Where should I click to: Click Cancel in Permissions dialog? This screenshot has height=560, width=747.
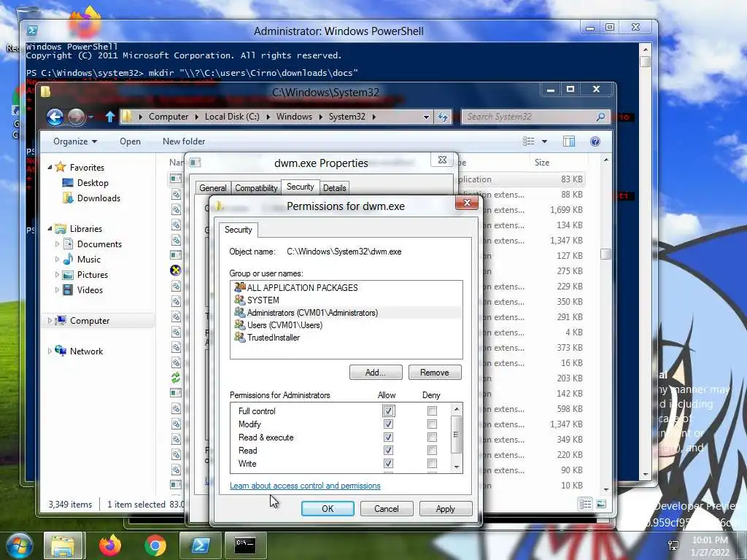[x=387, y=508]
